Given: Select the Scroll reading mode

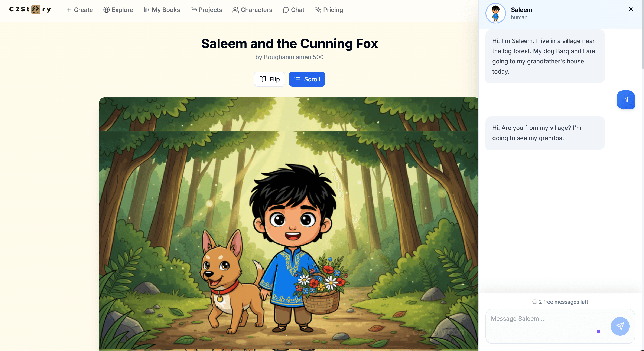Looking at the screenshot, I should pos(307,79).
